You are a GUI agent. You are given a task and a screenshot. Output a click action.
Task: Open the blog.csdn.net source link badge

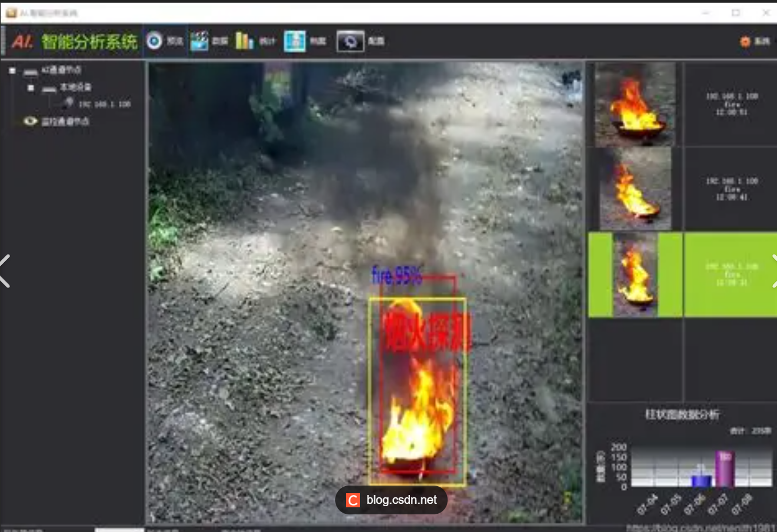[x=392, y=500]
